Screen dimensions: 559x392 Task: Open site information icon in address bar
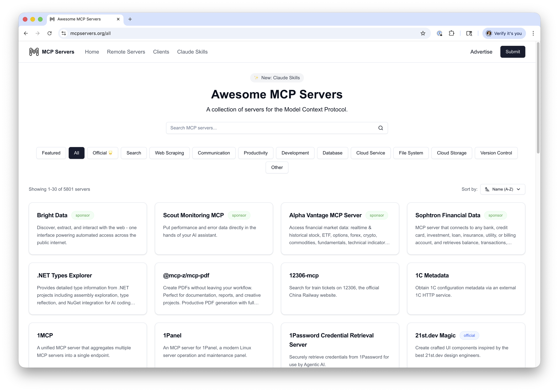pyautogui.click(x=64, y=33)
